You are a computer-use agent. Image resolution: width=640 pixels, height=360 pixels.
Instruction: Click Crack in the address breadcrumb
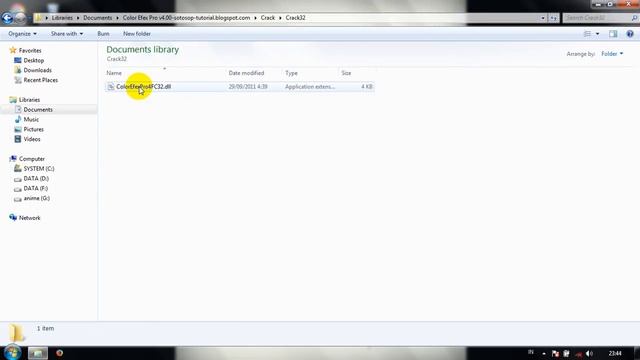point(268,18)
